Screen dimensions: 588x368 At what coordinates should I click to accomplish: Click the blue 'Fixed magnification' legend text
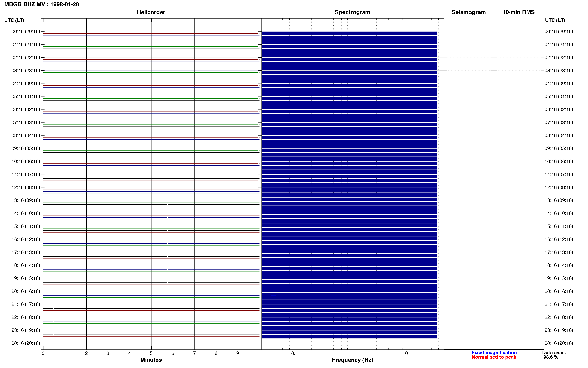[494, 352]
